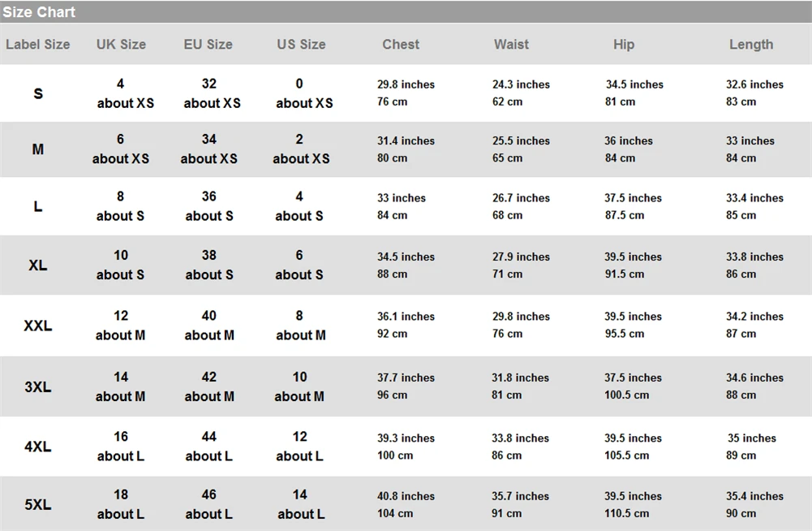The height and width of the screenshot is (531, 812).
Task: Click the Length column header
Action: pyautogui.click(x=751, y=45)
